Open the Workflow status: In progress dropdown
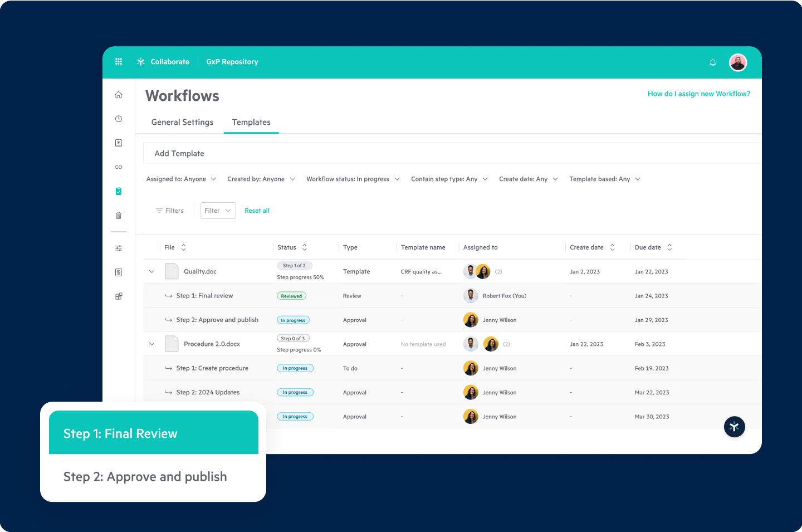This screenshot has width=802, height=532. pyautogui.click(x=353, y=179)
